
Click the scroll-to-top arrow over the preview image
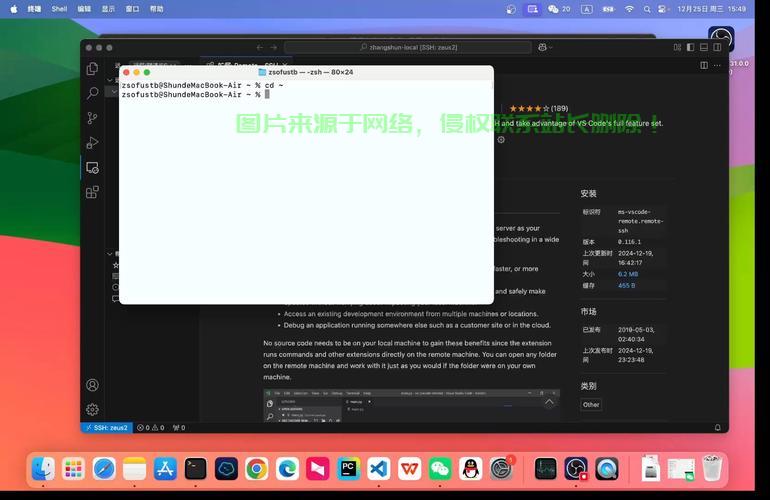[549, 402]
